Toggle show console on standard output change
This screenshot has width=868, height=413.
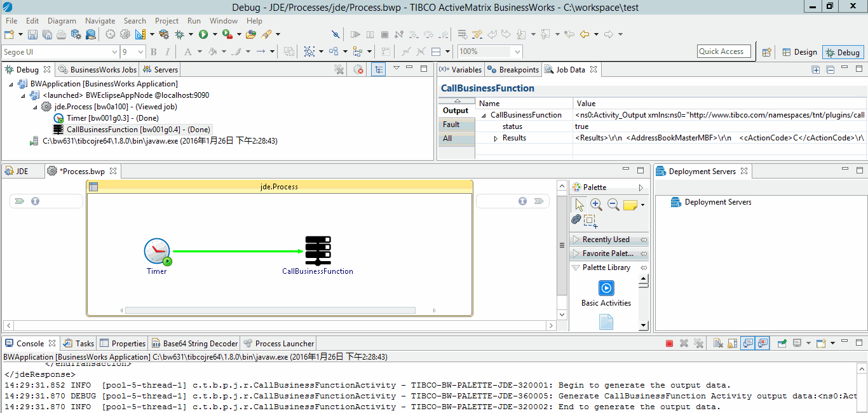pos(748,343)
